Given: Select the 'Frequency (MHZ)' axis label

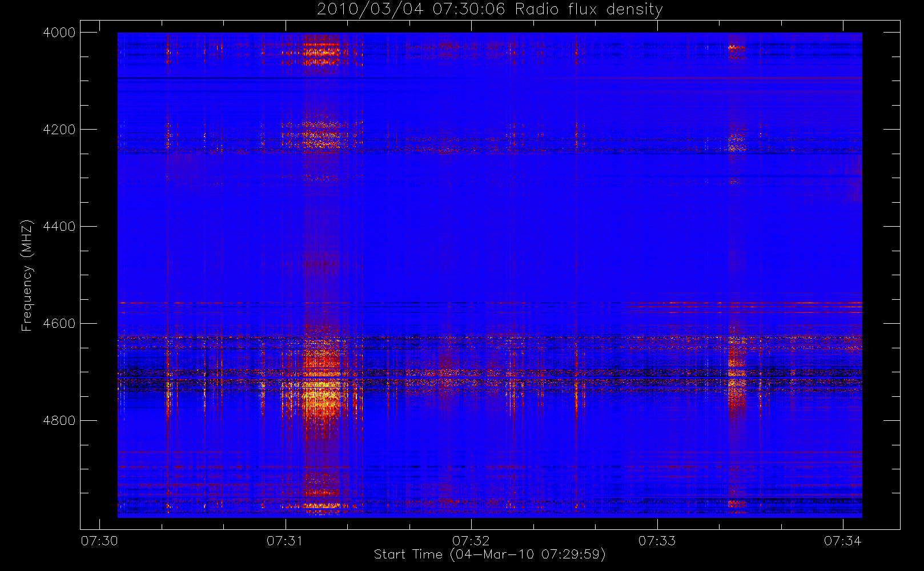Looking at the screenshot, I should pyautogui.click(x=26, y=275).
